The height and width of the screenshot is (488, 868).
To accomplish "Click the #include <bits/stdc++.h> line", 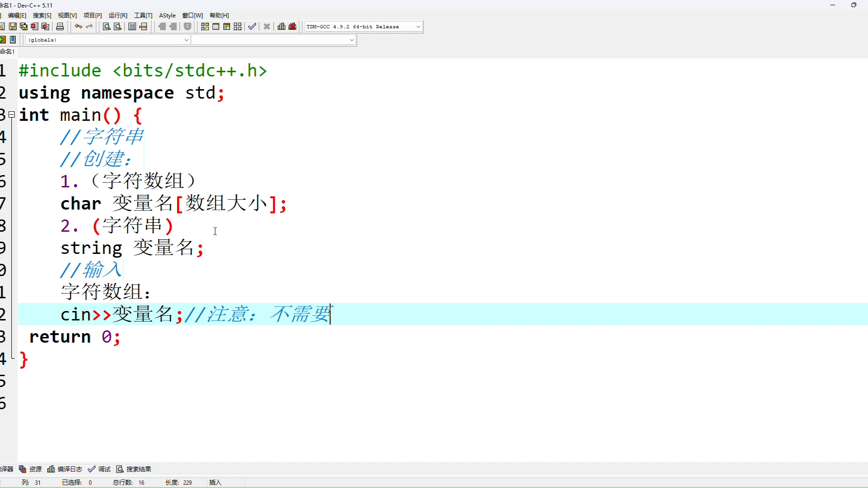I will click(143, 71).
